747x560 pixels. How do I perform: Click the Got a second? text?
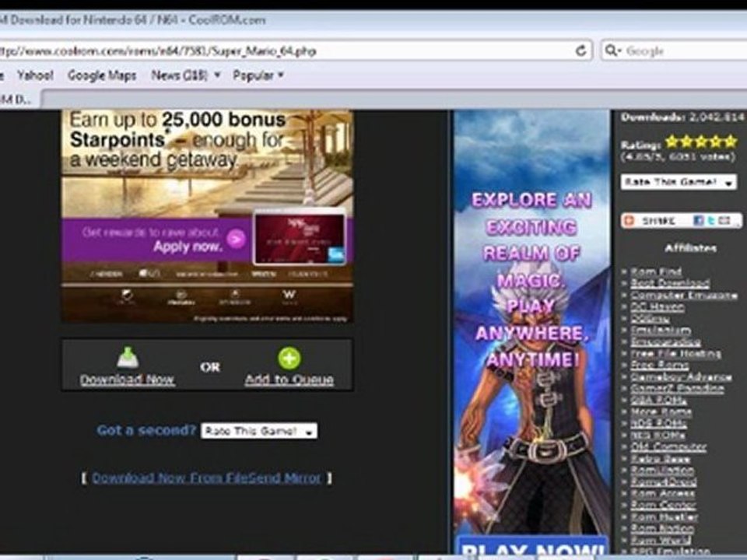[x=146, y=430]
